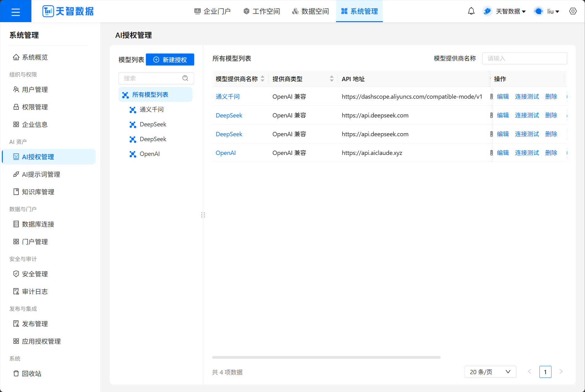Delete the 通义千问 row
The width and height of the screenshot is (585, 392).
(551, 97)
